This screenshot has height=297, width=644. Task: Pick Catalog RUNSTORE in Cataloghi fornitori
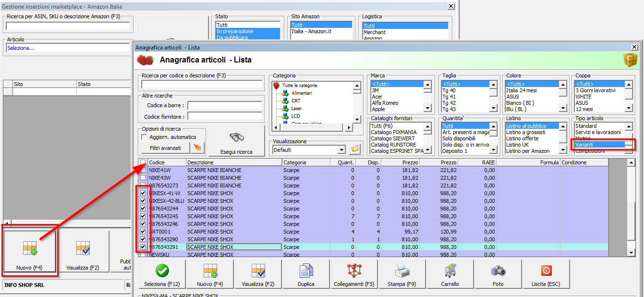coord(397,145)
